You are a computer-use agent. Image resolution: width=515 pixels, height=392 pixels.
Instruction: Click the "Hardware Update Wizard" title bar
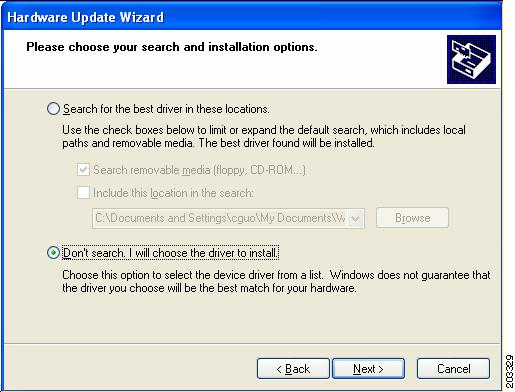pos(252,17)
